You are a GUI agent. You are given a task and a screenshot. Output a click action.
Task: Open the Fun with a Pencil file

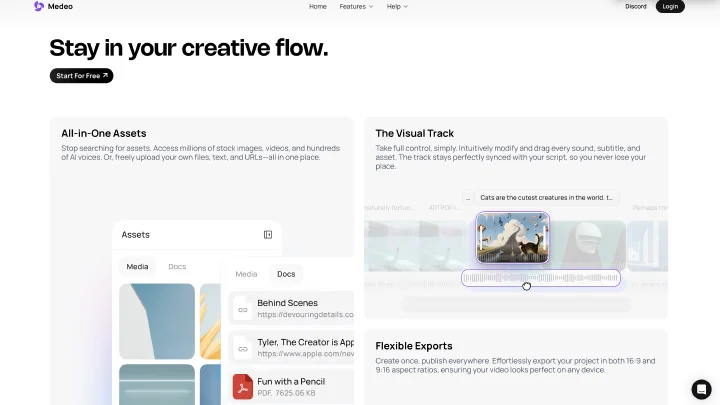pyautogui.click(x=292, y=387)
